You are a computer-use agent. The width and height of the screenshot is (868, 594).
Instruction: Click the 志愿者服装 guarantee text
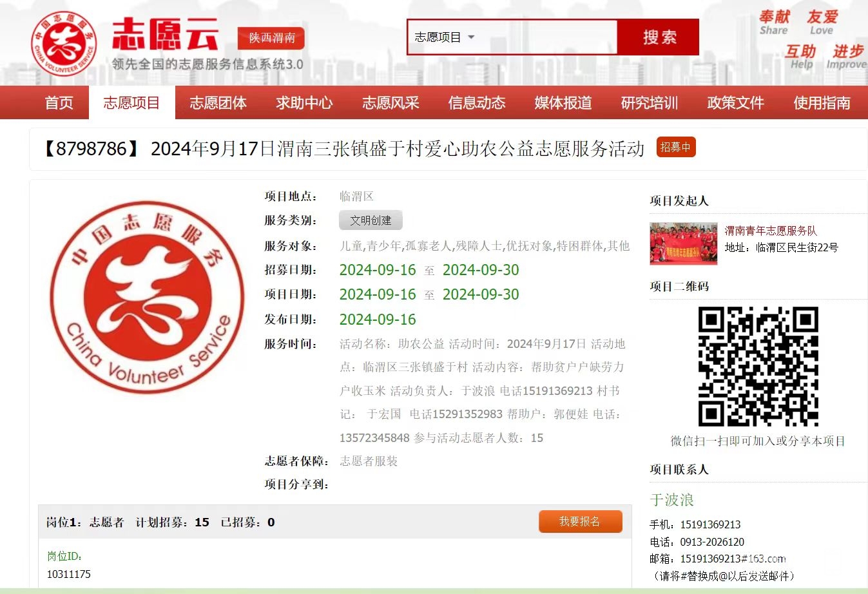click(x=369, y=461)
